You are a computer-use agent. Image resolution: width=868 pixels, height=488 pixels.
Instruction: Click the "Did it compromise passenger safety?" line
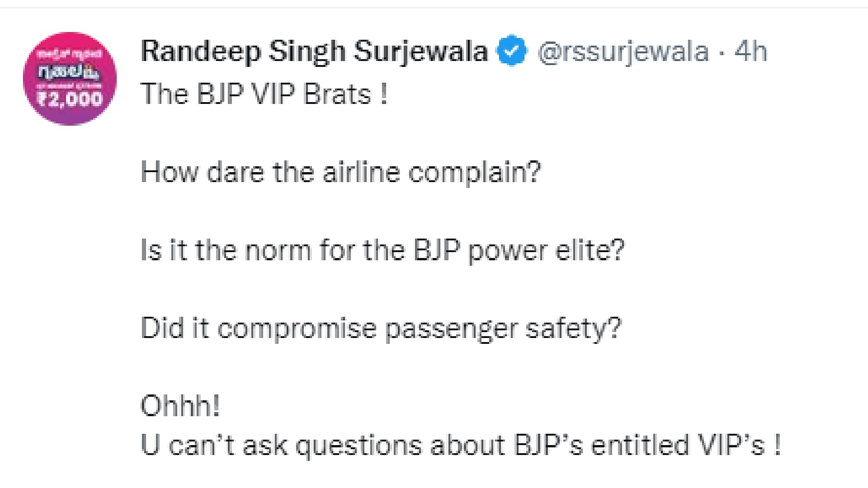click(x=381, y=328)
